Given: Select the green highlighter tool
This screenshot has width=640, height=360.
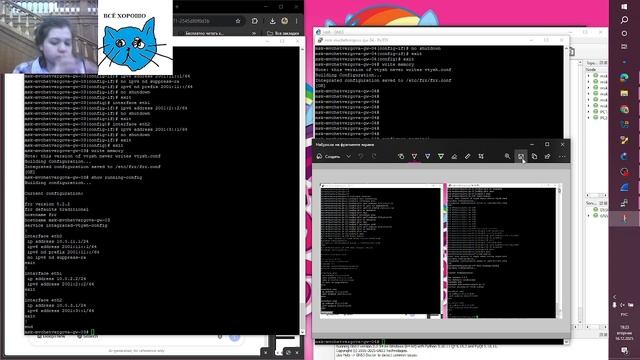Looking at the screenshot, I should (x=441, y=156).
